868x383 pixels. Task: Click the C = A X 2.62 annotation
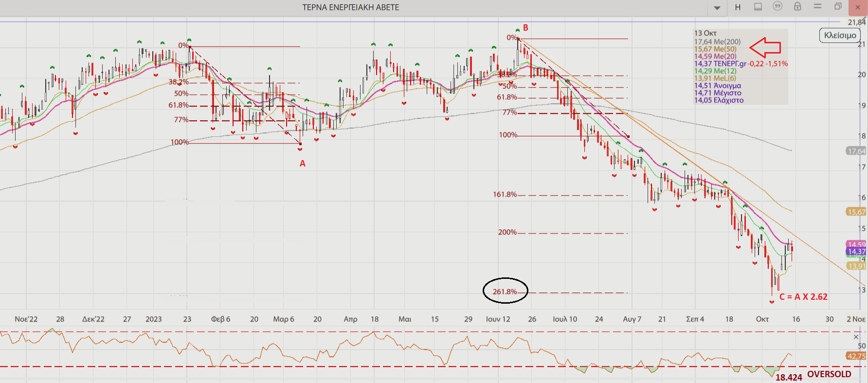click(x=803, y=297)
